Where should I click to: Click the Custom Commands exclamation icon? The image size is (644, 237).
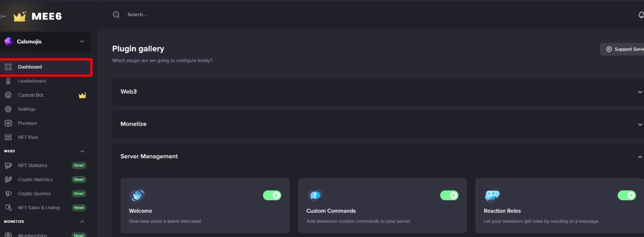coord(315,195)
